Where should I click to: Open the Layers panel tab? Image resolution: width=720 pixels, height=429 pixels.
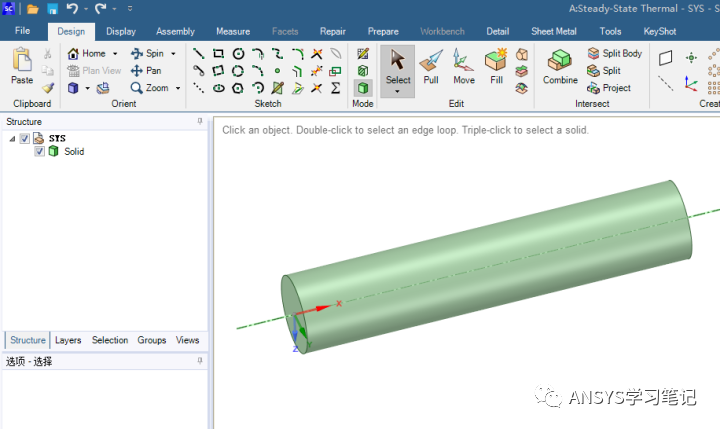[68, 340]
